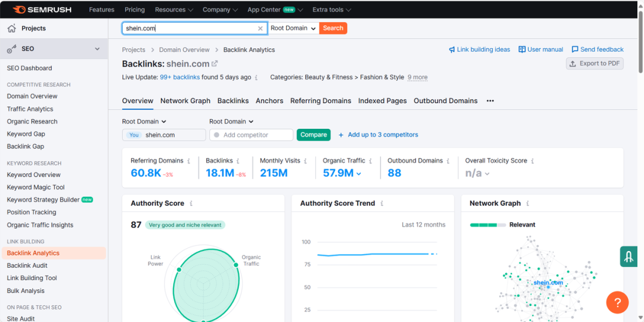This screenshot has width=644, height=322.
Task: Click info icon beside Authority Score Trend
Action: [382, 203]
